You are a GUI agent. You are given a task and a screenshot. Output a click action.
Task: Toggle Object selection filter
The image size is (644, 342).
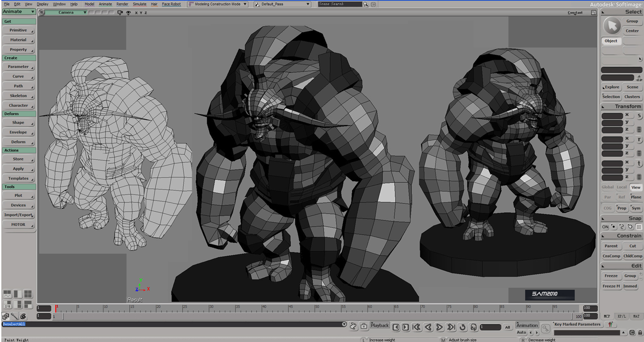(611, 41)
